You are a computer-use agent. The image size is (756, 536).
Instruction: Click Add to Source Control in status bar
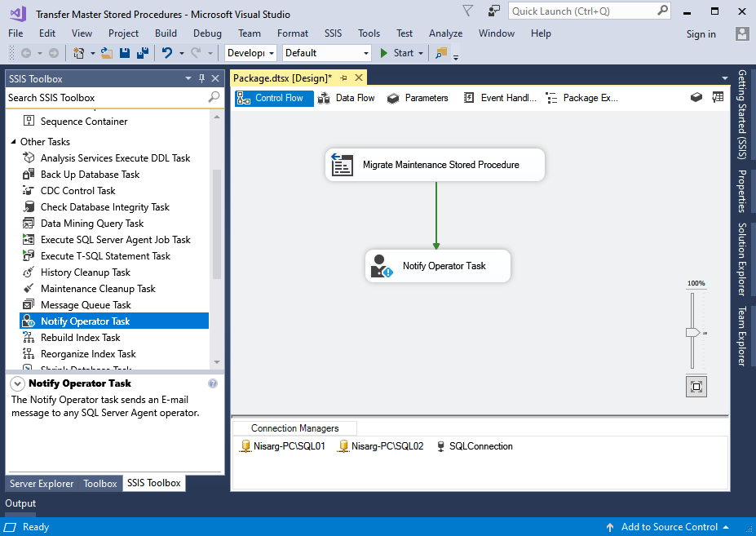click(669, 527)
